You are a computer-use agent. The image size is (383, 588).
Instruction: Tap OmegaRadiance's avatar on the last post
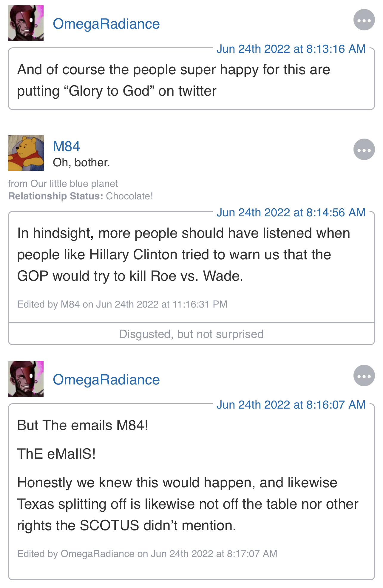26,379
